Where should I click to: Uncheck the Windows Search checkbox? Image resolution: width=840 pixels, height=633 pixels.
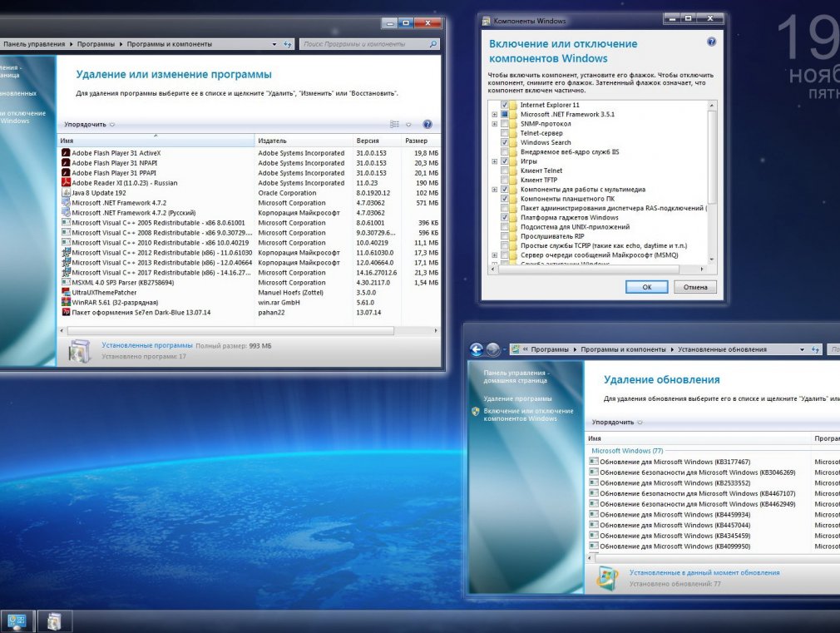(x=504, y=142)
